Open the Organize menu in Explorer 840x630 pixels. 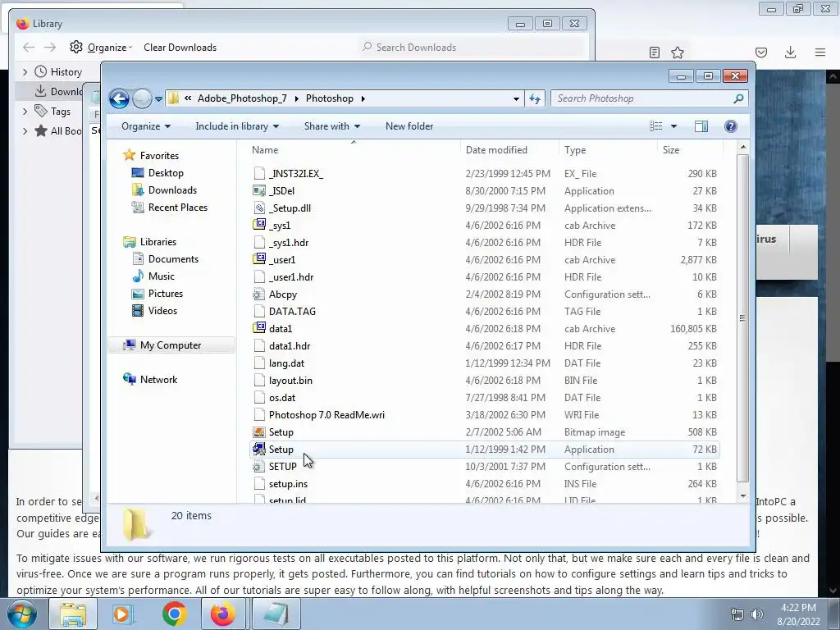click(146, 126)
